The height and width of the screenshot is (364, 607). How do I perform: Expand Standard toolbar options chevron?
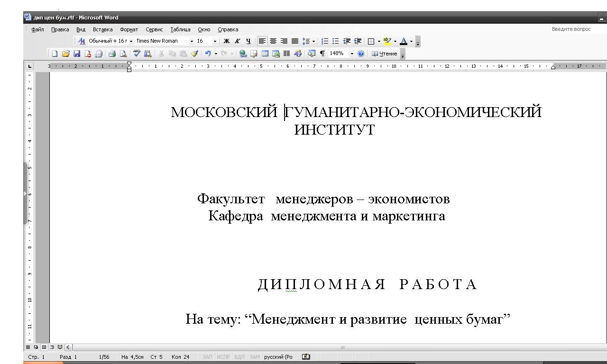403,54
